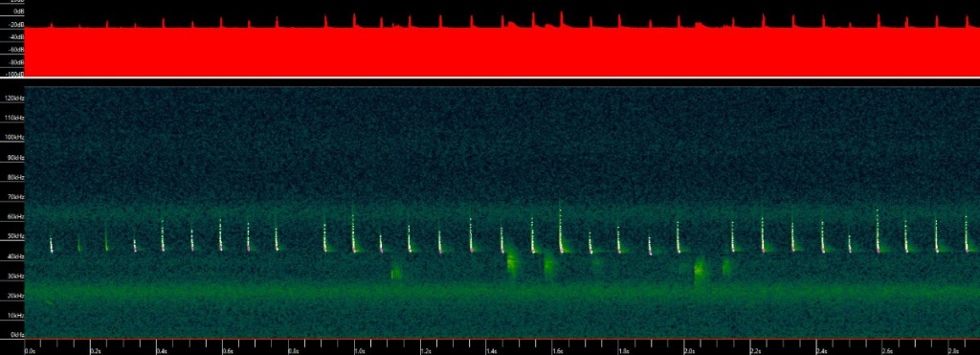This screenshot has width=980, height=355.
Task: Click the 2.0s time axis label
Action: (x=690, y=351)
